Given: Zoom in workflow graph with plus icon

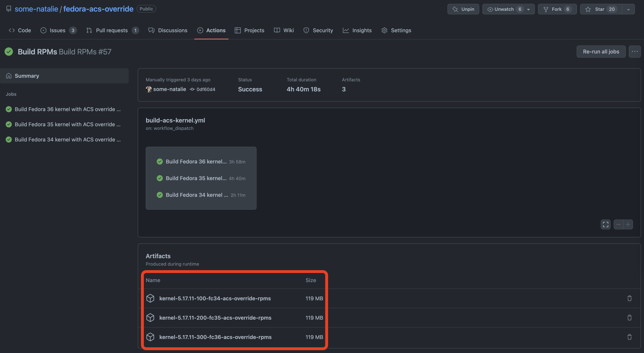Looking at the screenshot, I should 628,224.
